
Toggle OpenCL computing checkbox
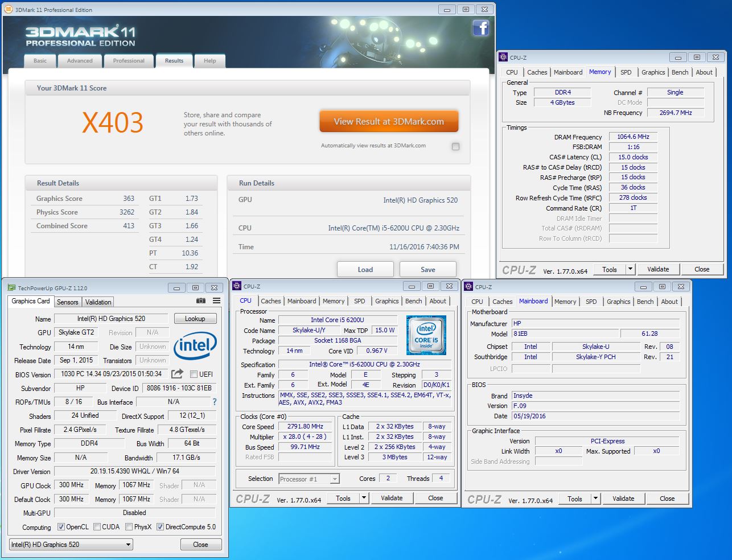click(61, 527)
